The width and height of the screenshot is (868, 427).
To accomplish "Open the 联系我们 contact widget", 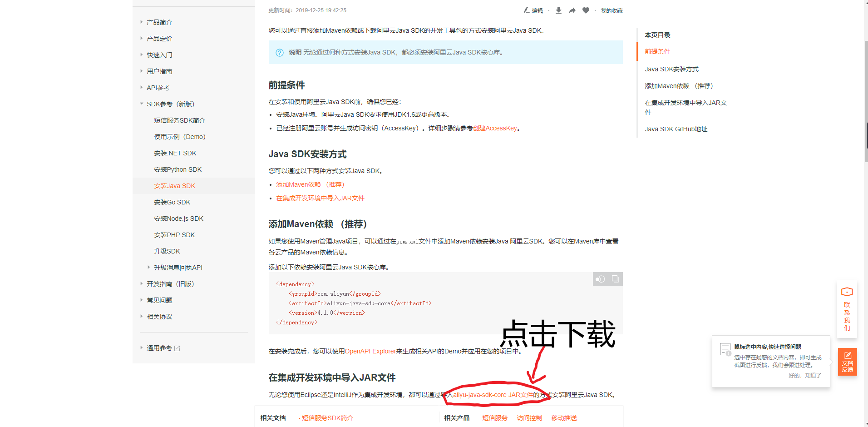I will click(x=847, y=310).
